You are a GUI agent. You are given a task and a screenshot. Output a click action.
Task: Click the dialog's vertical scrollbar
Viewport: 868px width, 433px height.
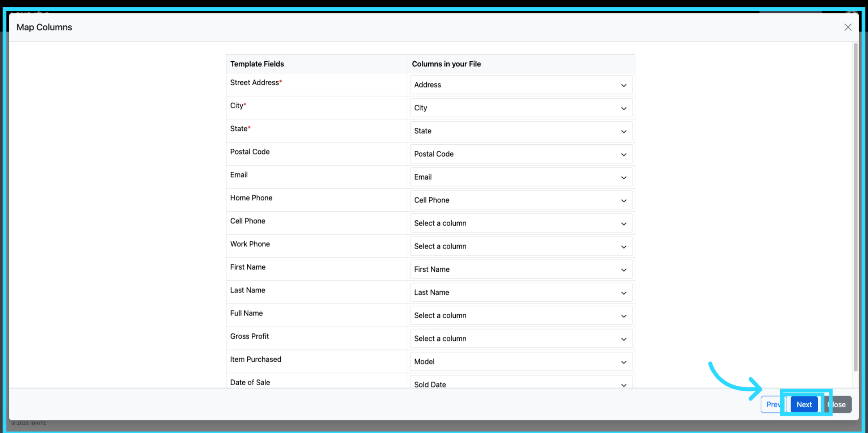tap(855, 206)
